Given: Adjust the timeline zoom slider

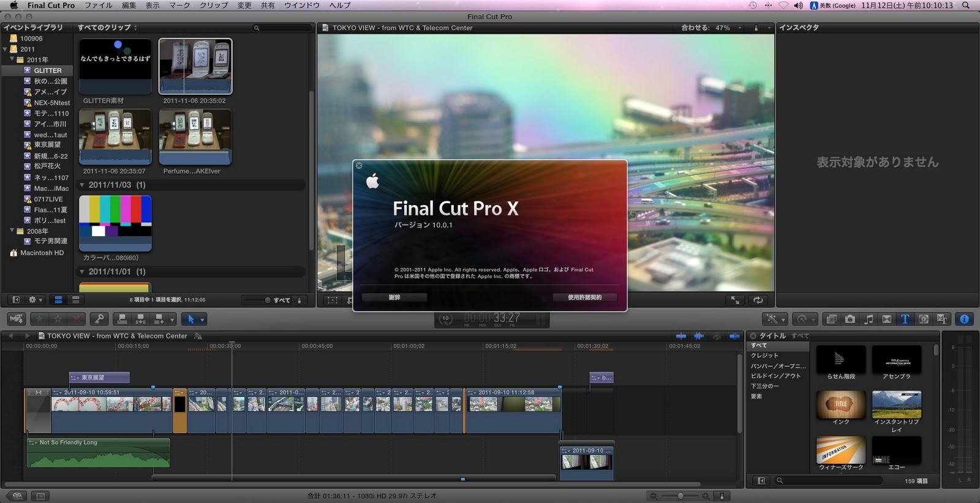Looking at the screenshot, I should (680, 496).
